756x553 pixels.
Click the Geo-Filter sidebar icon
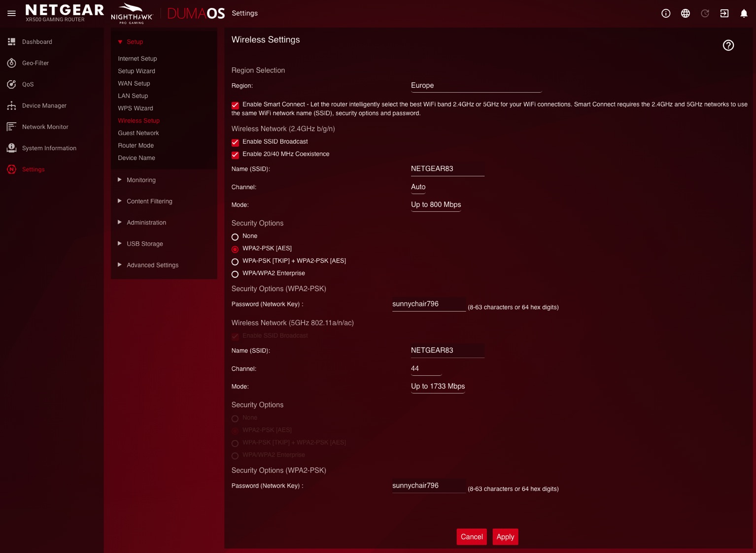tap(12, 63)
